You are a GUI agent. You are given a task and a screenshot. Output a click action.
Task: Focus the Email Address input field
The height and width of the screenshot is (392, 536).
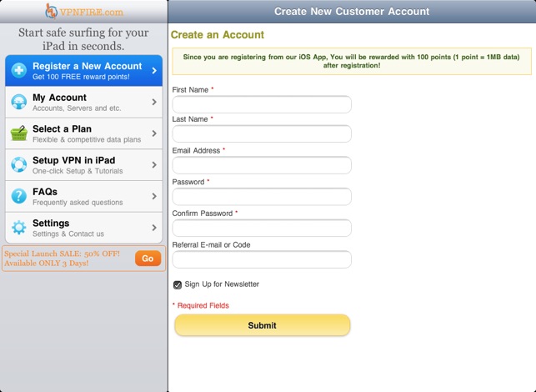pos(262,165)
